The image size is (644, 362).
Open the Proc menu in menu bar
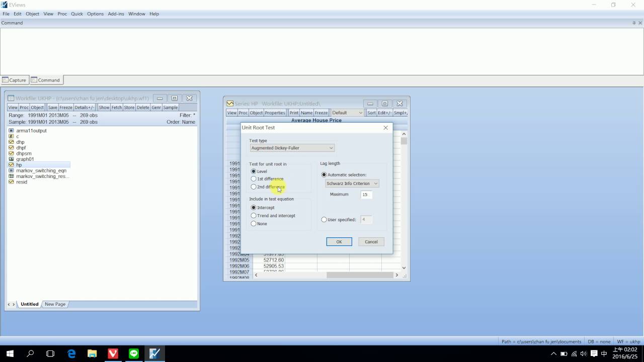(x=62, y=14)
